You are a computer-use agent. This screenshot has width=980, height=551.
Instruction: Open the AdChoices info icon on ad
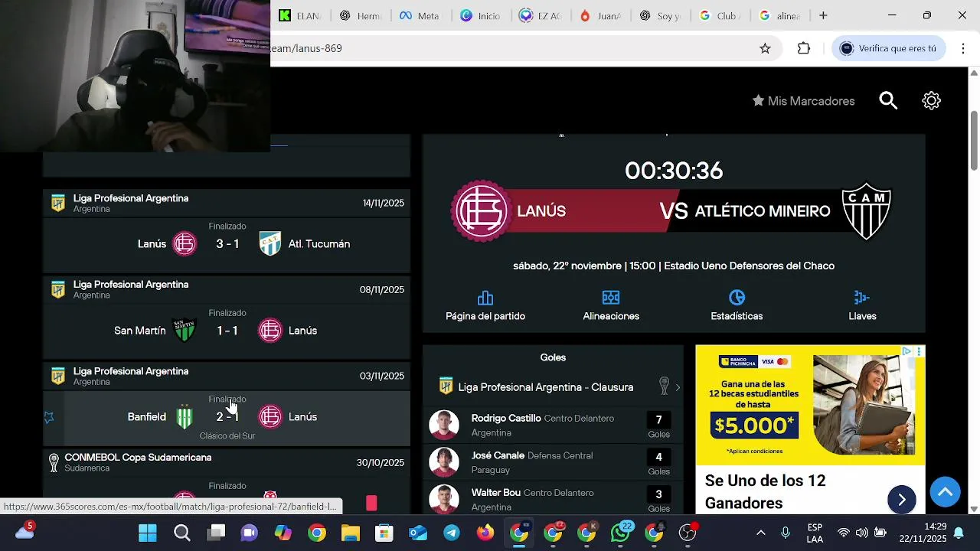point(906,351)
